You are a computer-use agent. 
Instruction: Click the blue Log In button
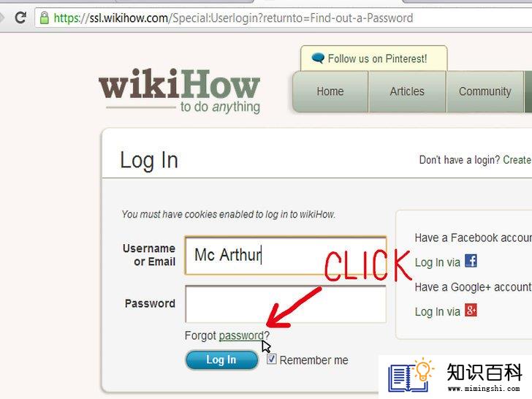(x=221, y=360)
